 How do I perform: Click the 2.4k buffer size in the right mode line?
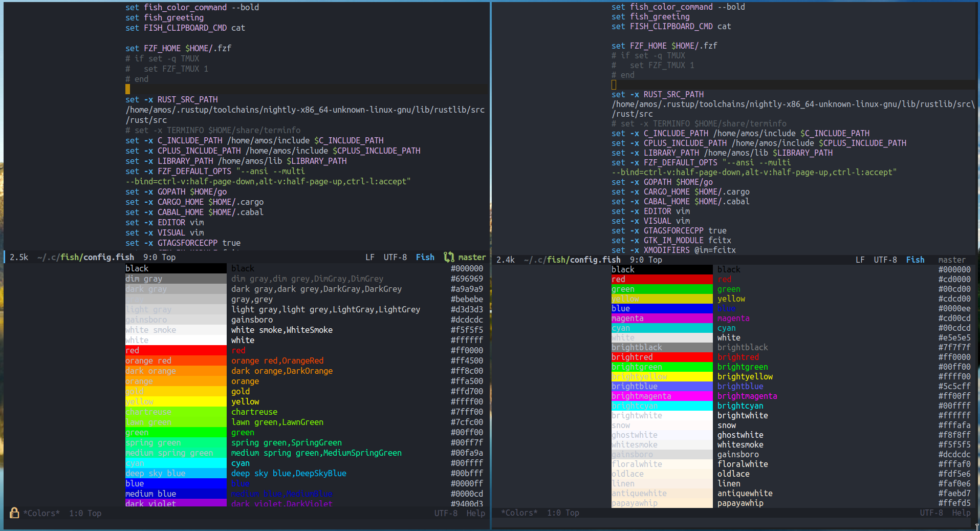click(x=506, y=260)
